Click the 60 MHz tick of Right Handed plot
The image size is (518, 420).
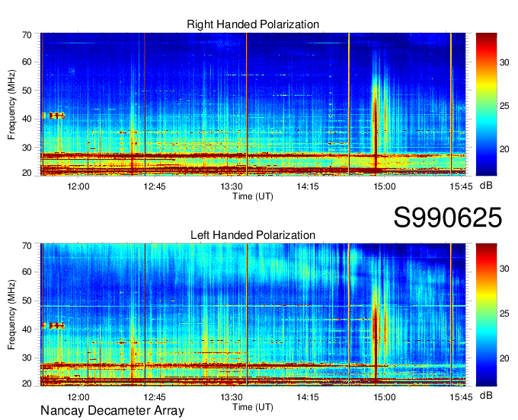click(27, 62)
